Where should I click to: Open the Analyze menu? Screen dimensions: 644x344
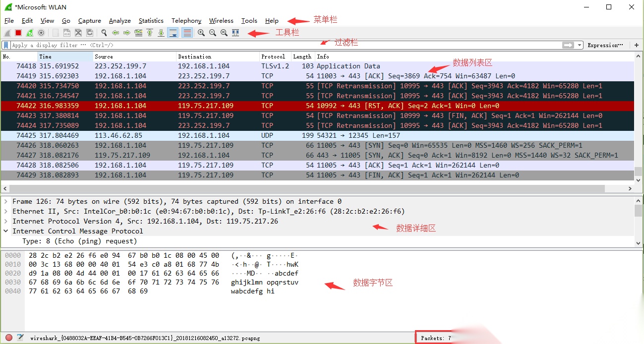point(120,21)
